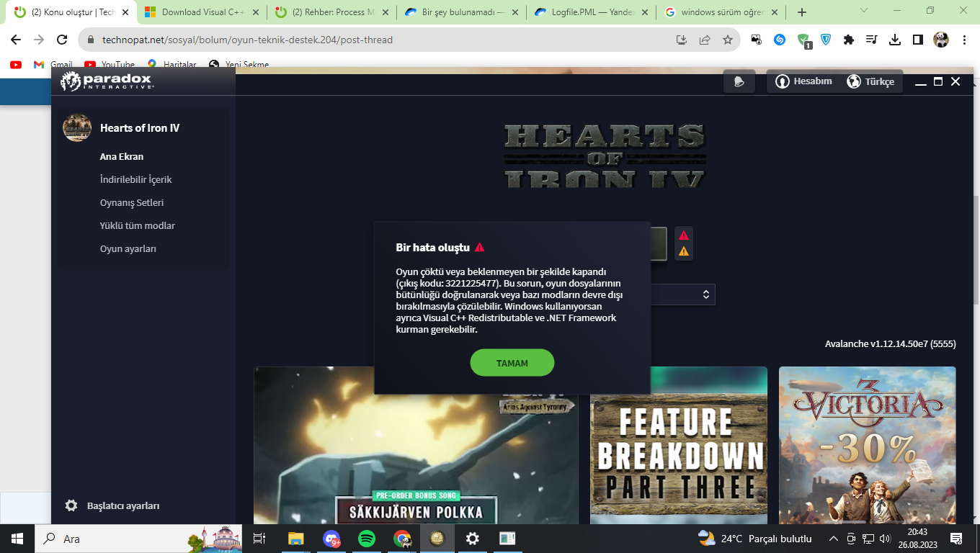980x553 pixels.
Task: Open the Feature Breakdown Part Three card
Action: click(x=679, y=445)
